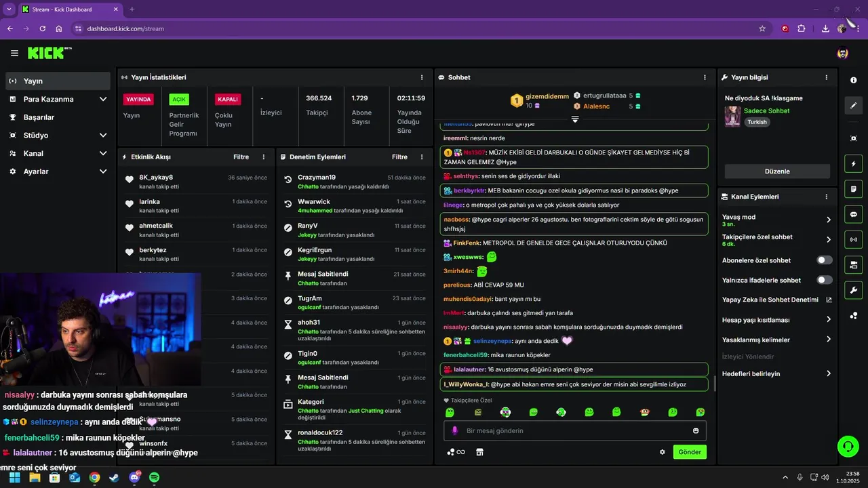Toggle Yalnızca ifadelerle sohbet switch
The image size is (868, 488).
tap(825, 280)
